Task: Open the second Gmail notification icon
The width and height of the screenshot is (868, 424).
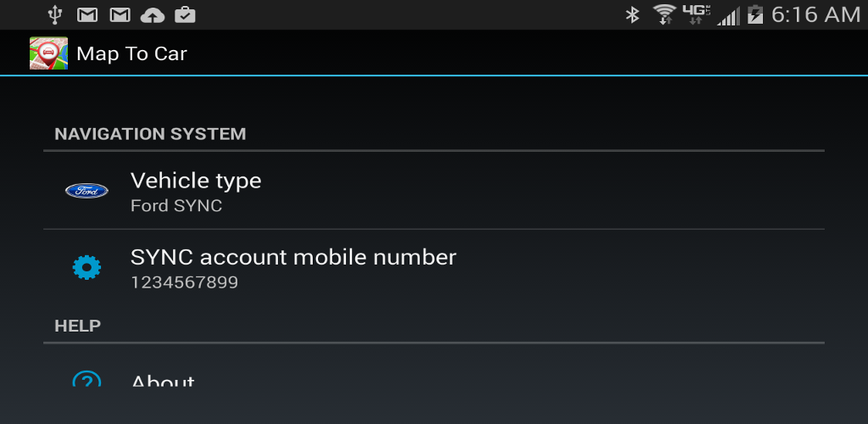Action: 120,15
